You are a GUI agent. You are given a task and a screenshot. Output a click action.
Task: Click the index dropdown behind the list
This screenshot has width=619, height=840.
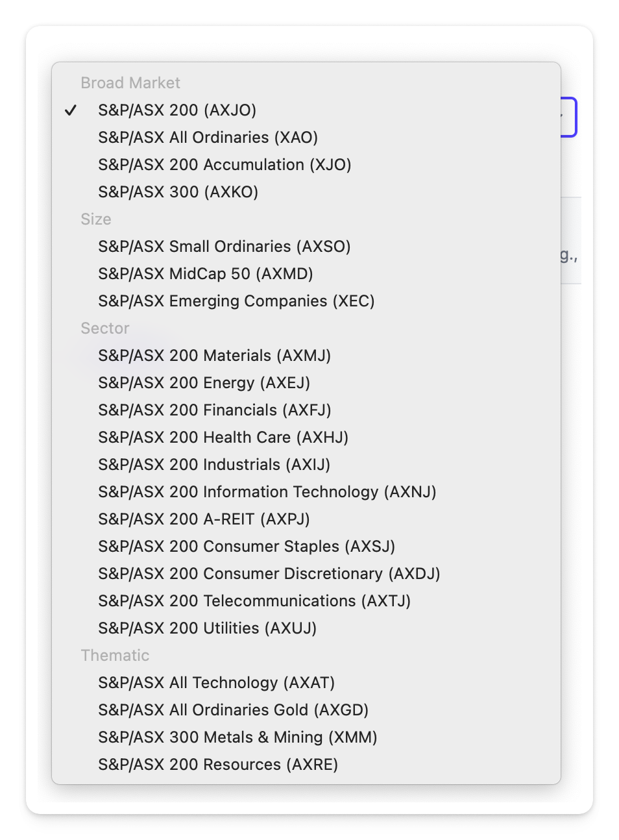coord(569,117)
